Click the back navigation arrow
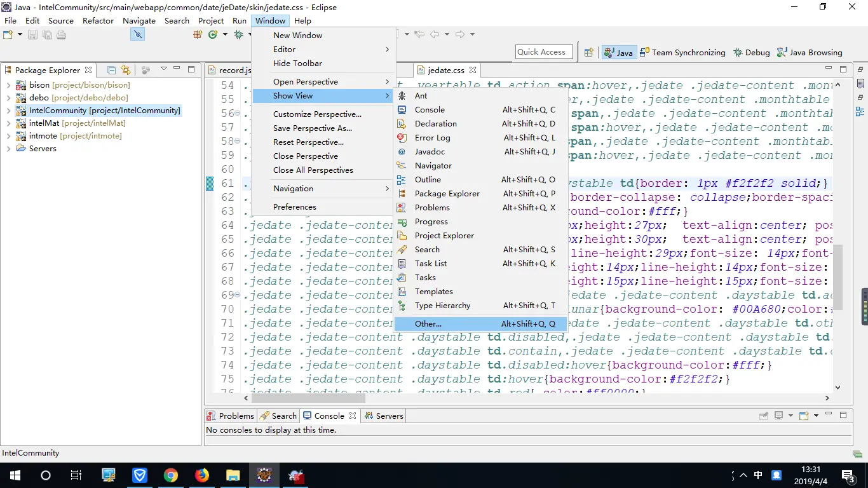This screenshot has height=488, width=868. tap(435, 34)
